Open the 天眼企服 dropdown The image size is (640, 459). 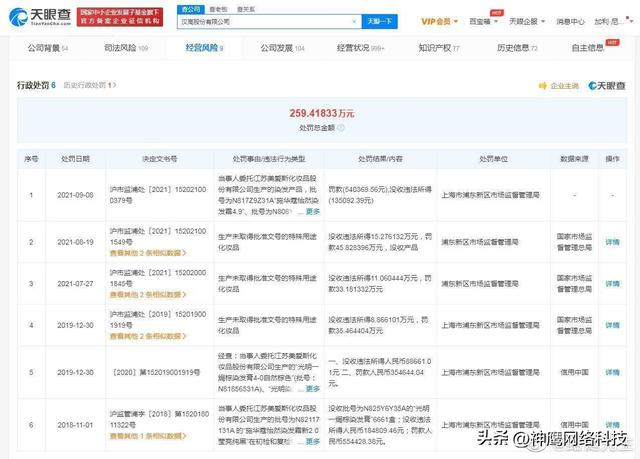[527, 22]
